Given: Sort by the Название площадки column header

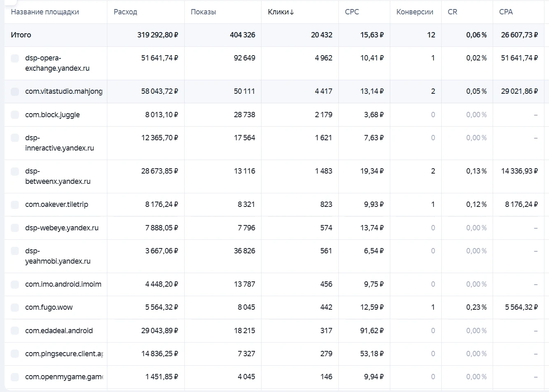Looking at the screenshot, I should tap(45, 12).
